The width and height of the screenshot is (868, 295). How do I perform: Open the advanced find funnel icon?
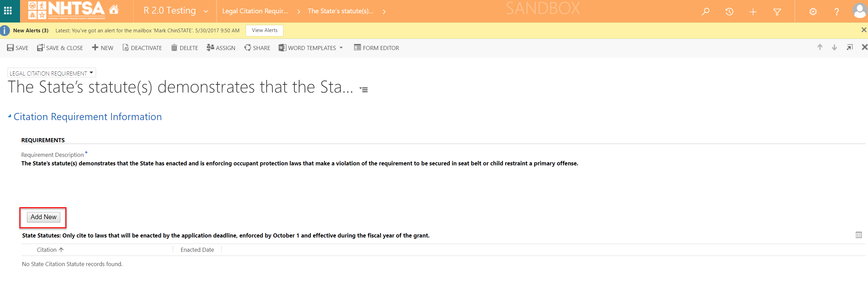(x=777, y=12)
